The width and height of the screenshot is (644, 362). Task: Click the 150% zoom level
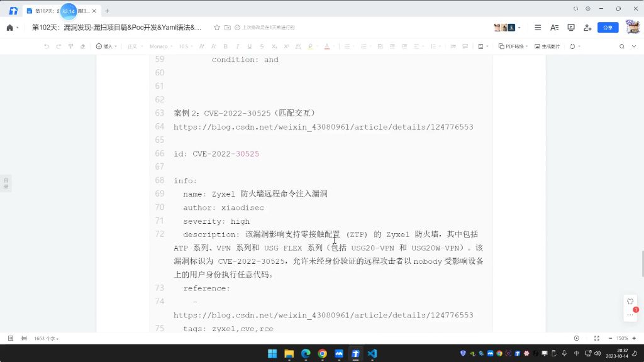pyautogui.click(x=622, y=338)
